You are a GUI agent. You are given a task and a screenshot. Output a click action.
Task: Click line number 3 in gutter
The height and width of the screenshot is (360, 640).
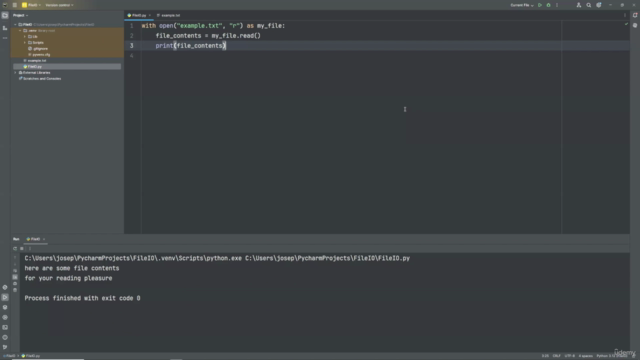point(131,46)
